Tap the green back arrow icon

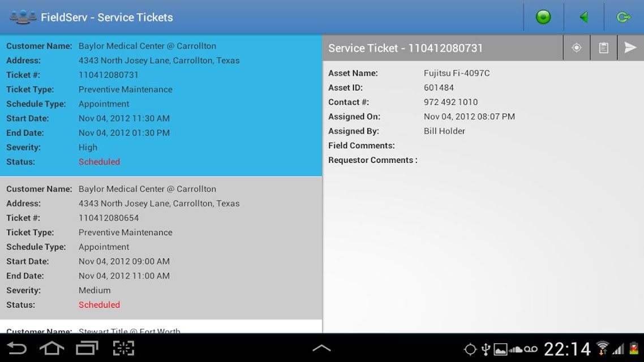pyautogui.click(x=583, y=17)
